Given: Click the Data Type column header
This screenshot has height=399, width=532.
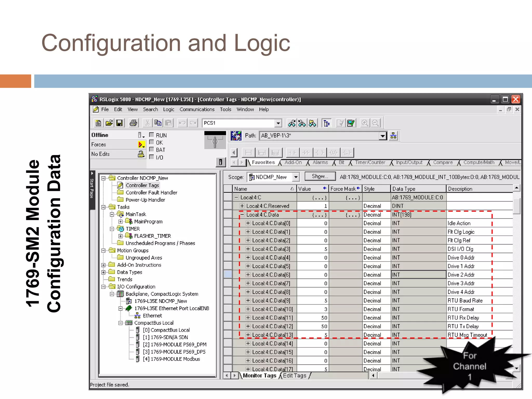Looking at the screenshot, I should pyautogui.click(x=418, y=189).
